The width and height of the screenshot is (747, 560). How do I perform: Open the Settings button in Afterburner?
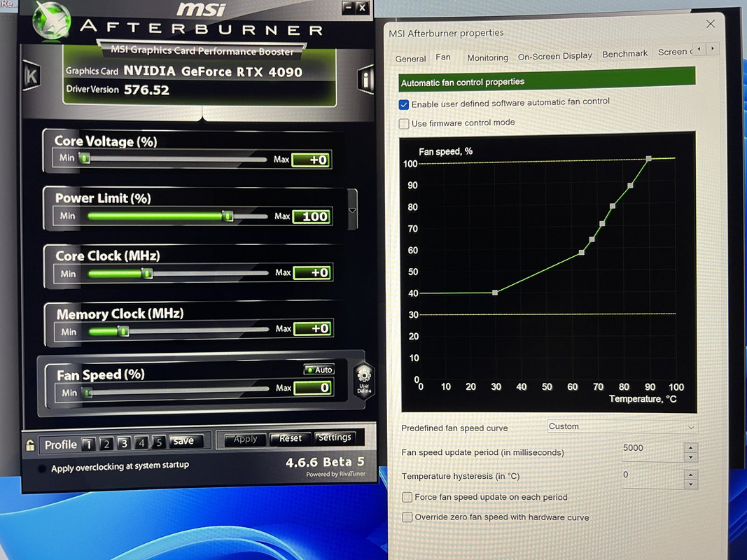point(335,437)
